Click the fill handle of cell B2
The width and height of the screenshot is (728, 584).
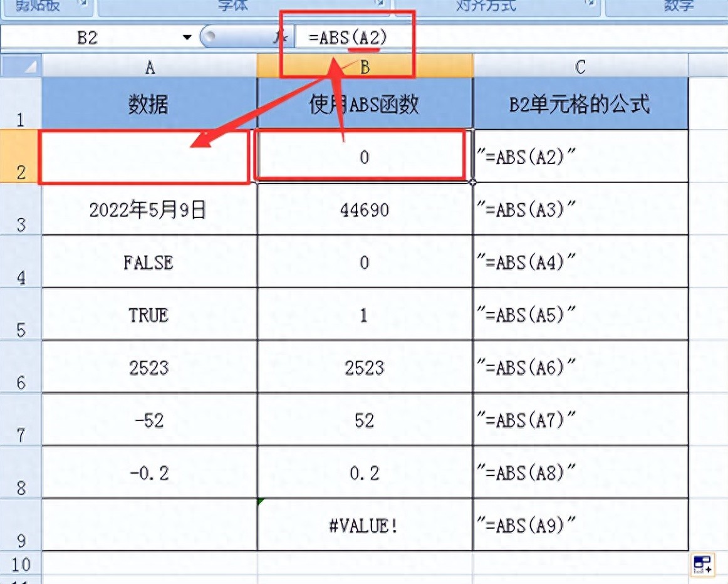[x=472, y=182]
